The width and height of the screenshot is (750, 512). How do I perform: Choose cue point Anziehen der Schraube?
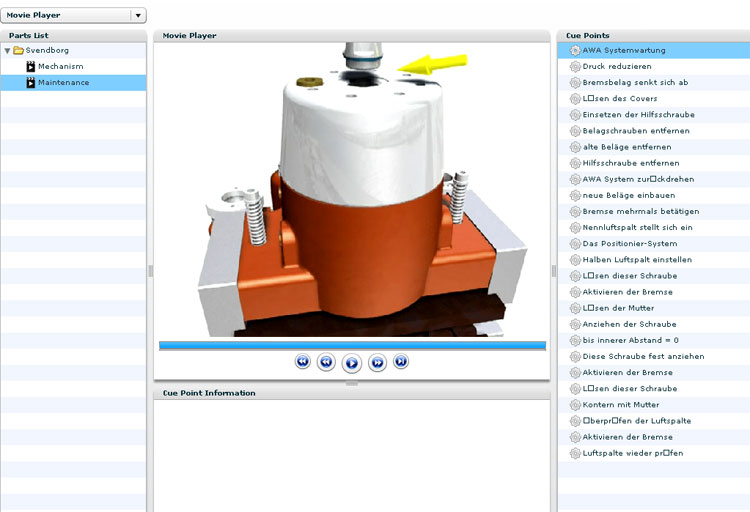[x=629, y=324]
